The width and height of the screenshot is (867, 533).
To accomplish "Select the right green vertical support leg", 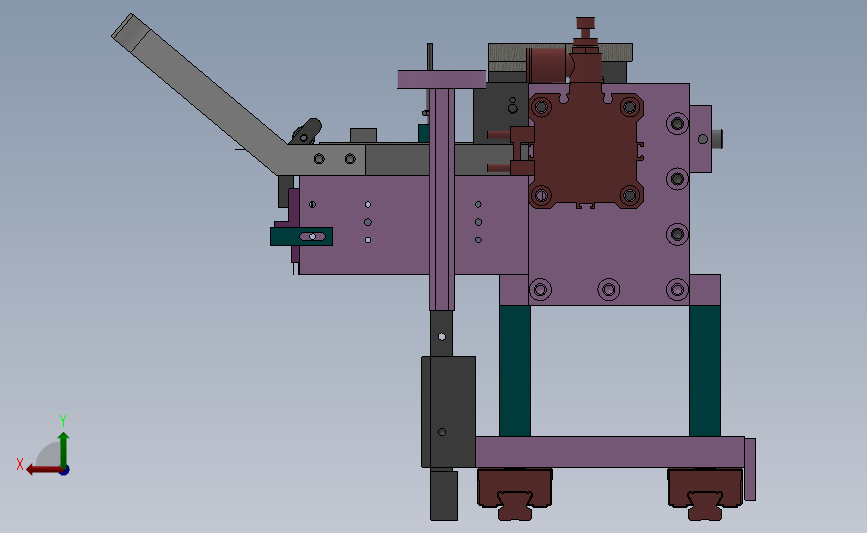I will pyautogui.click(x=704, y=370).
